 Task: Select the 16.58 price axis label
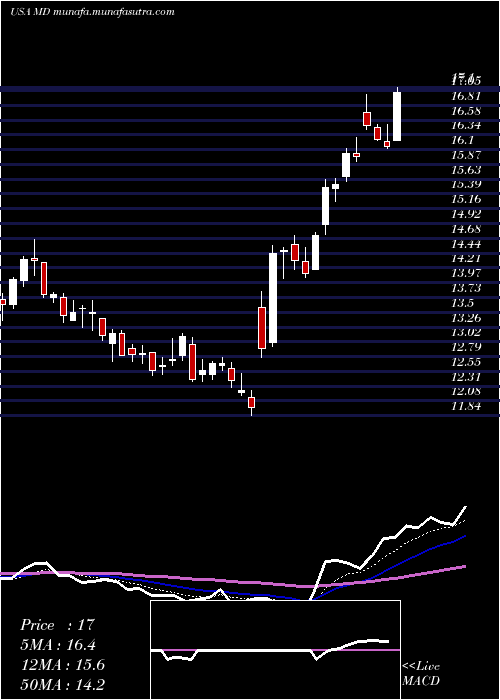[x=466, y=111]
